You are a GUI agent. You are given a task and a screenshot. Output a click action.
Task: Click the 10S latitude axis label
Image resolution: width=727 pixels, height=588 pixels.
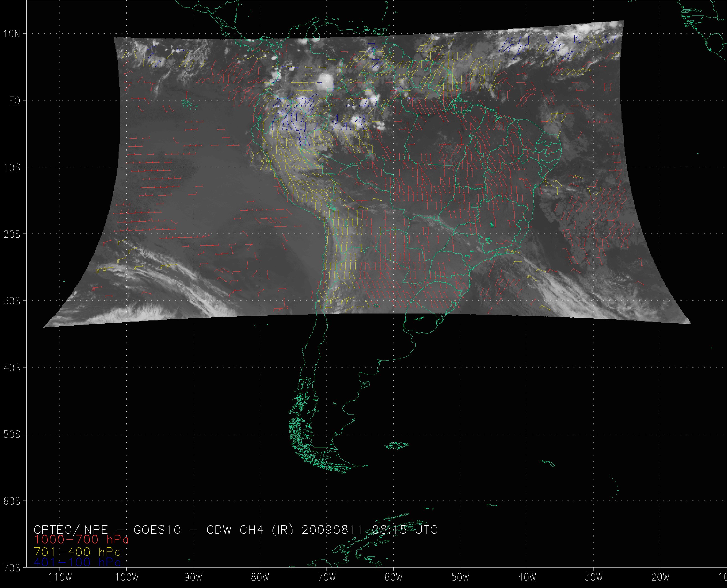[x=12, y=167]
